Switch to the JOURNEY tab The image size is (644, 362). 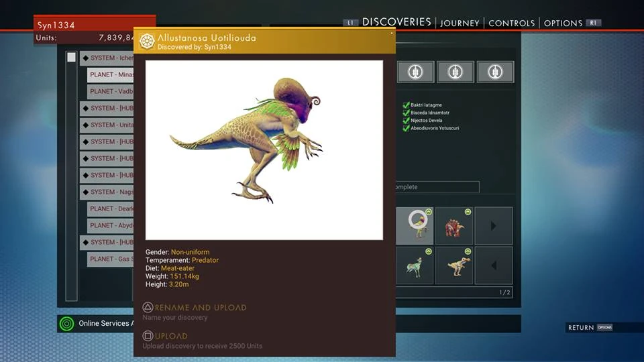click(460, 23)
